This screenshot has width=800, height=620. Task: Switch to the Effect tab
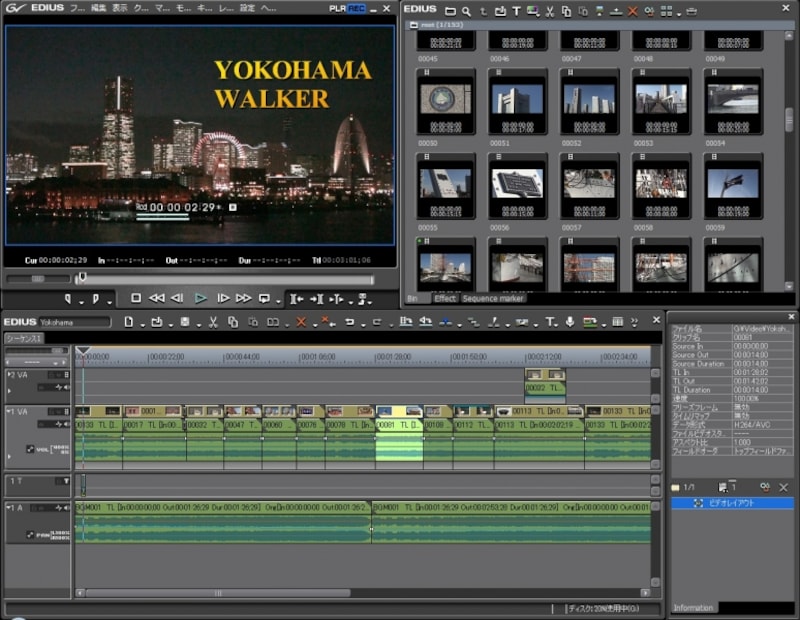tap(445, 298)
